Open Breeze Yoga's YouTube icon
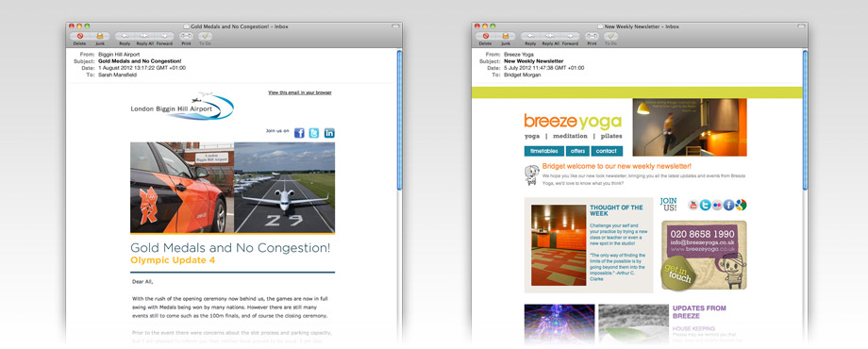The image size is (868, 349). [x=693, y=206]
